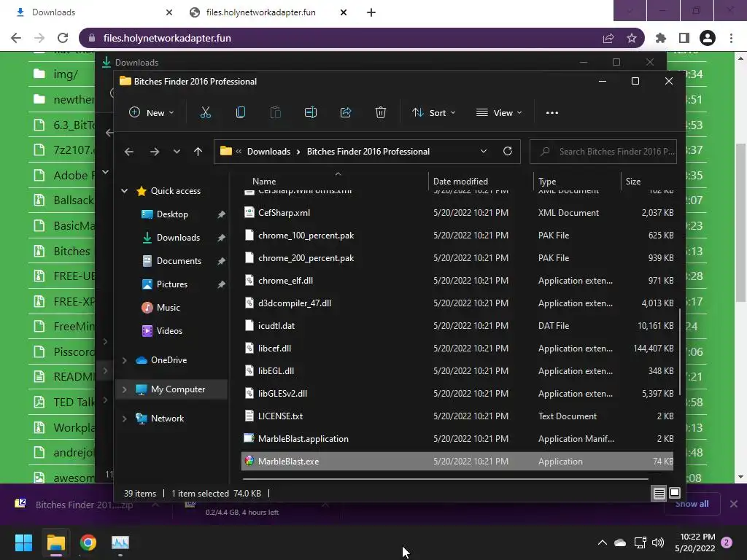
Task: Reload the page in Chrome
Action: point(63,38)
